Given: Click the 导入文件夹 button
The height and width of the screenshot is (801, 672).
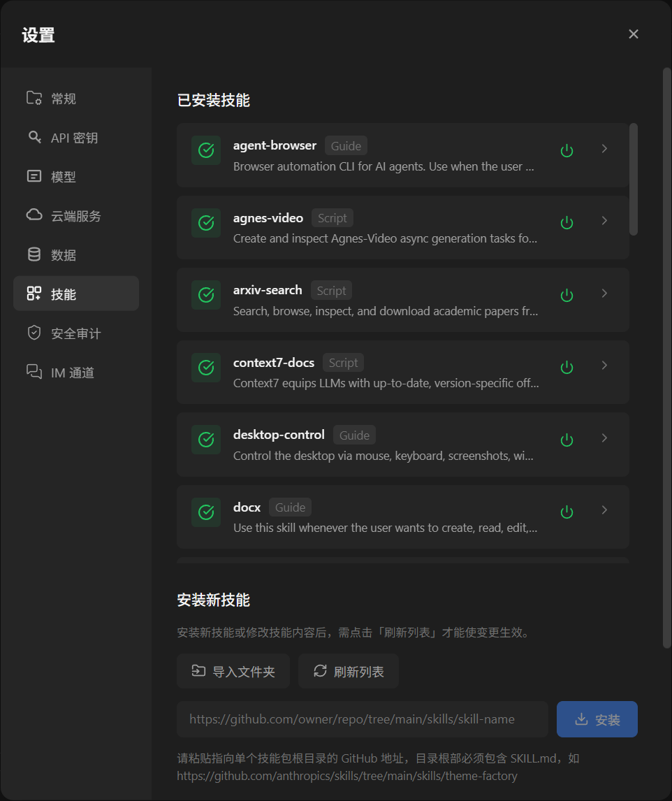Looking at the screenshot, I should pos(233,671).
